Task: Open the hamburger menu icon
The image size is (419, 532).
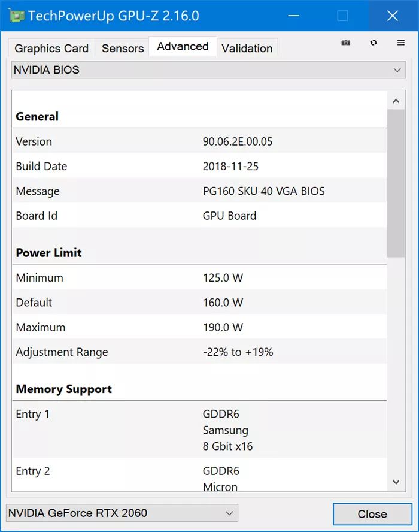Action: [401, 43]
